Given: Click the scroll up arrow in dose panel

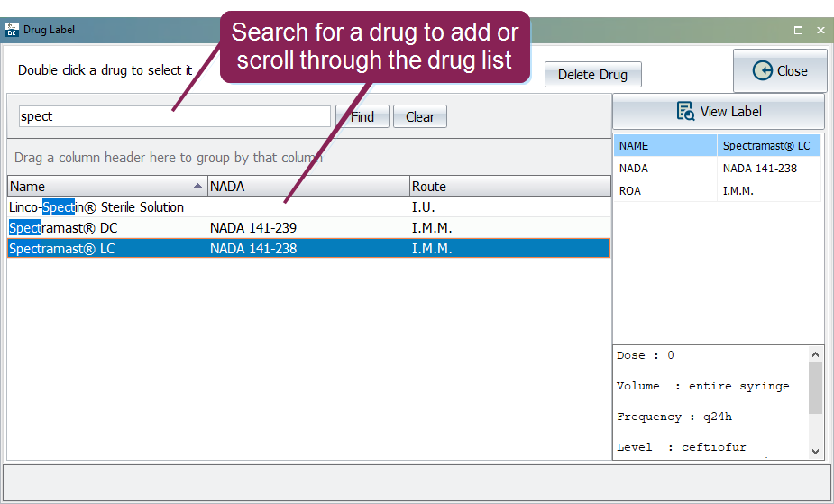Looking at the screenshot, I should tap(815, 354).
